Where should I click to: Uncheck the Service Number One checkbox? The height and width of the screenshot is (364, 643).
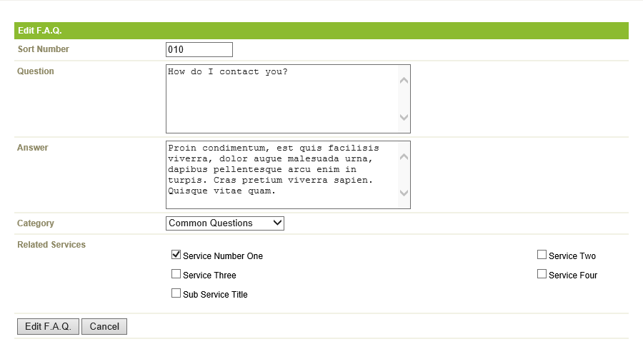coord(176,255)
